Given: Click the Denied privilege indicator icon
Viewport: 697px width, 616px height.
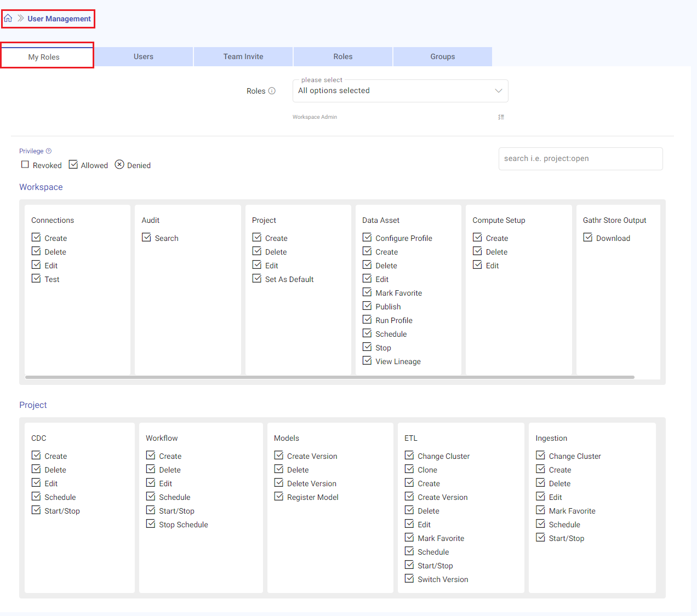Looking at the screenshot, I should [x=119, y=164].
